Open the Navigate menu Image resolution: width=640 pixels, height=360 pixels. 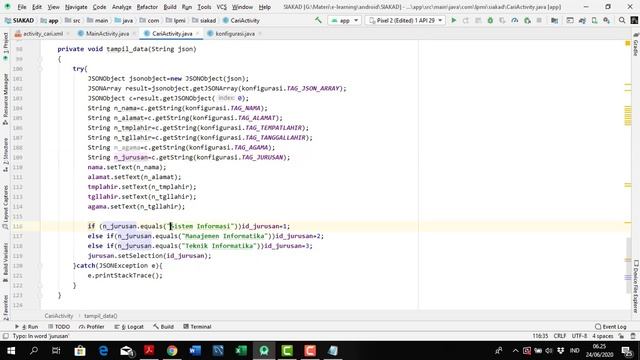[x=76, y=7]
